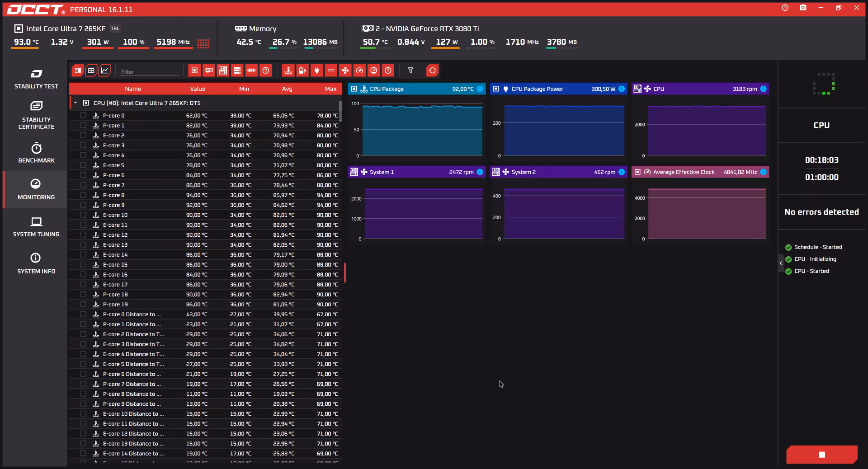The width and height of the screenshot is (868, 469).
Task: Tick the checkbox for E-core 13 Distance row
Action: coord(83,444)
